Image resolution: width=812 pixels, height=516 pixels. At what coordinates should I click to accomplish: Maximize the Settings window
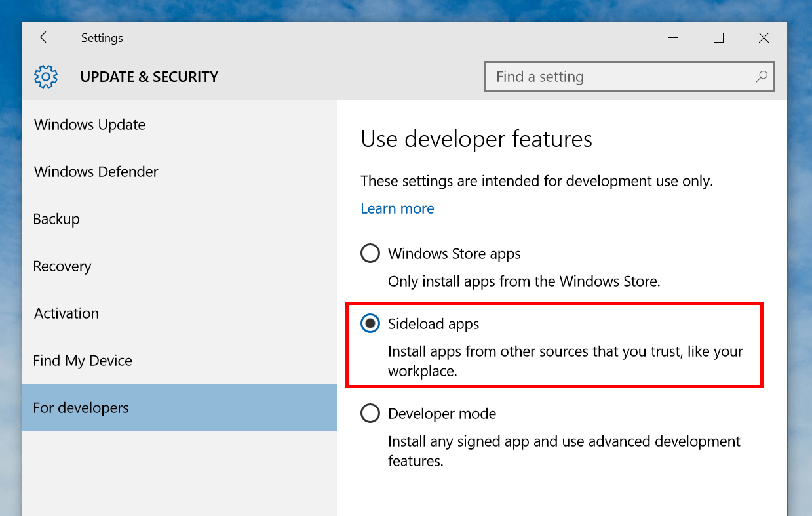coord(718,38)
